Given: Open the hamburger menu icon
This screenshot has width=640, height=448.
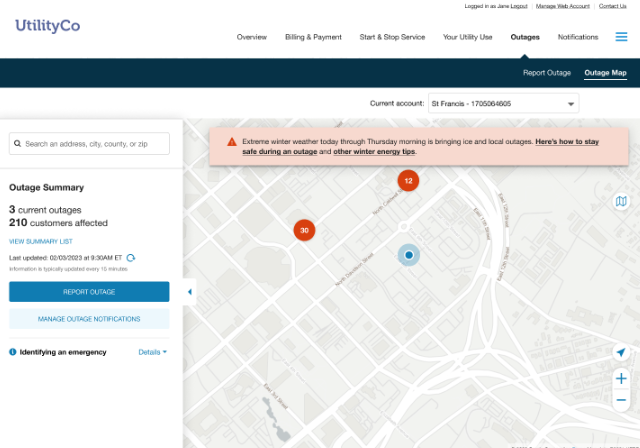Looking at the screenshot, I should (x=621, y=37).
